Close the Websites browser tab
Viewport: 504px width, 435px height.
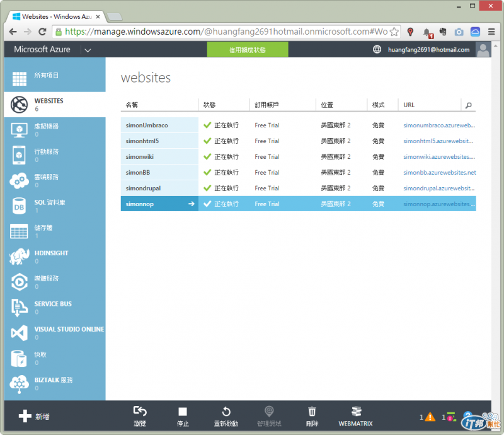pyautogui.click(x=98, y=17)
